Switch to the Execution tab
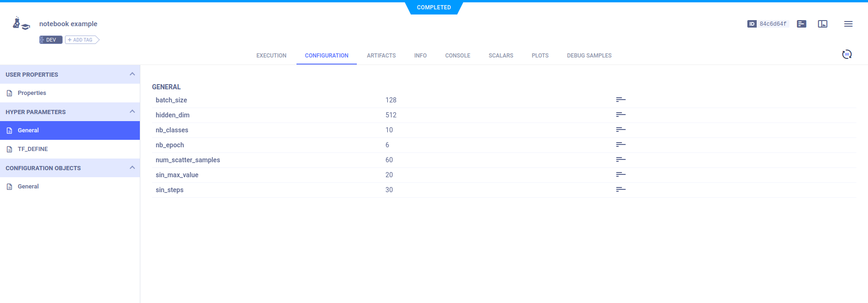The width and height of the screenshot is (868, 303). coord(271,56)
